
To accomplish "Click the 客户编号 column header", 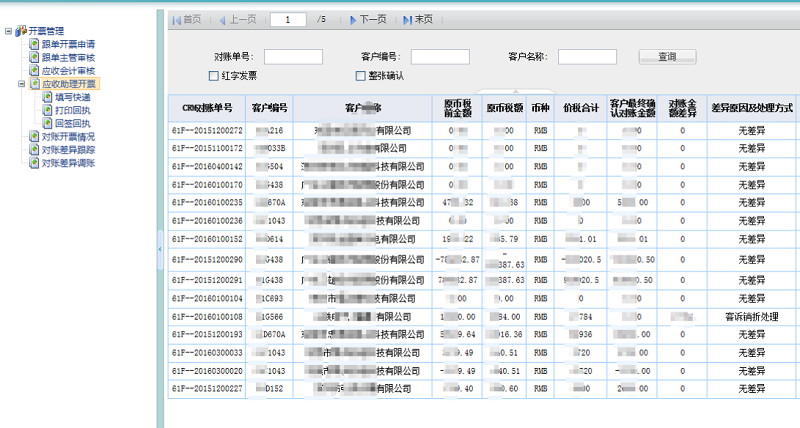I will pyautogui.click(x=269, y=108).
